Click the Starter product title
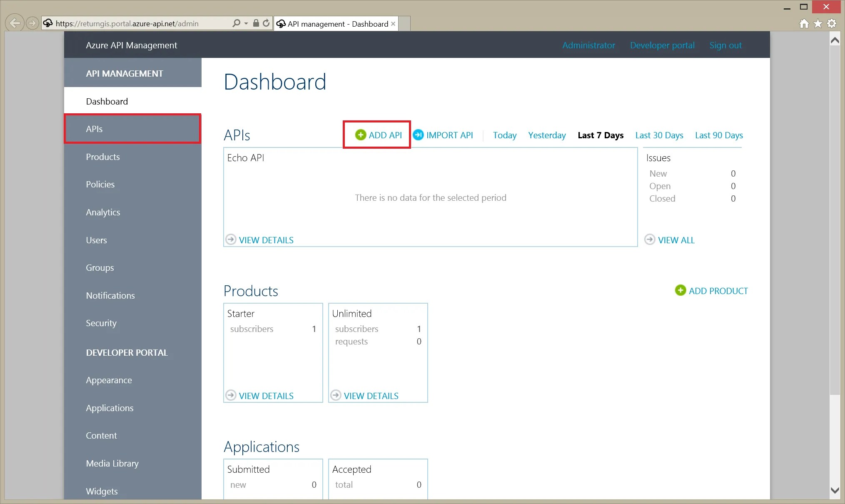 pyautogui.click(x=241, y=314)
